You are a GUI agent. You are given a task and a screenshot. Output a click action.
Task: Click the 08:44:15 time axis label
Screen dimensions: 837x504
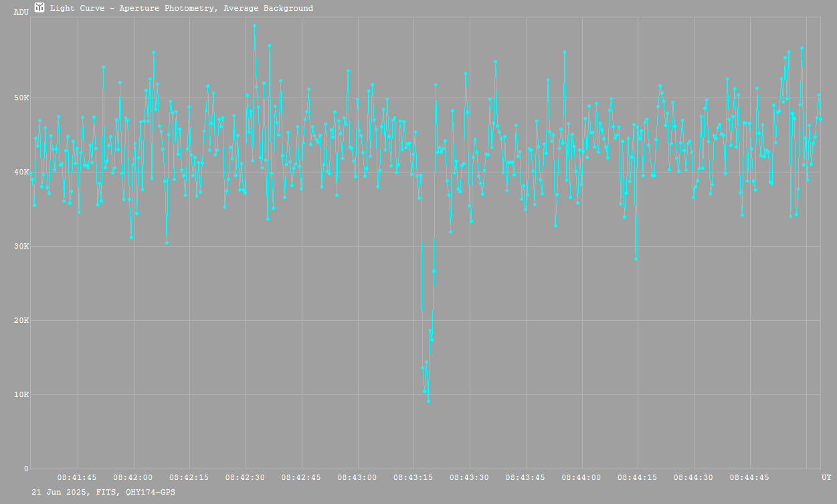tap(638, 478)
